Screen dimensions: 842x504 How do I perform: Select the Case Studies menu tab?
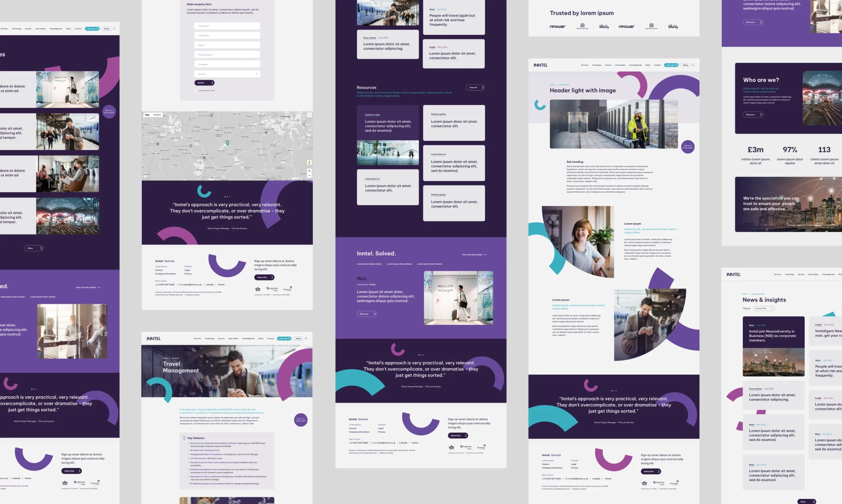621,65
